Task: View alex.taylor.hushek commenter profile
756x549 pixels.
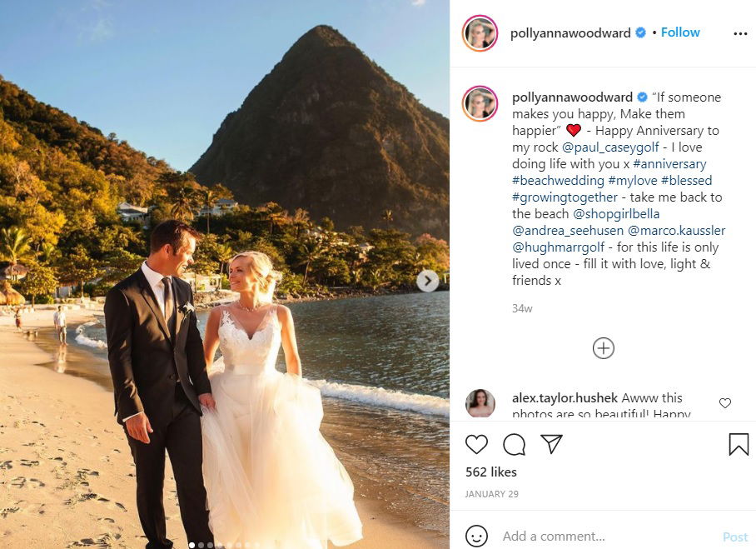Action: 480,403
